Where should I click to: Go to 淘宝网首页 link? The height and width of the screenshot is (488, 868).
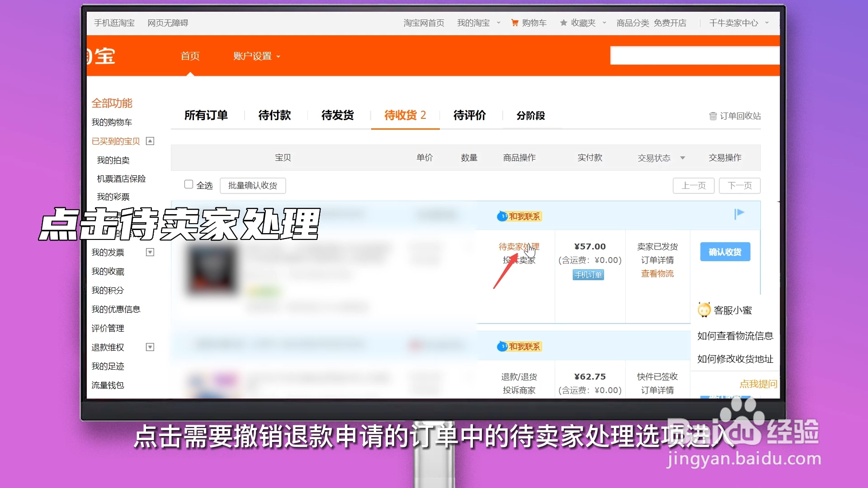tap(424, 23)
